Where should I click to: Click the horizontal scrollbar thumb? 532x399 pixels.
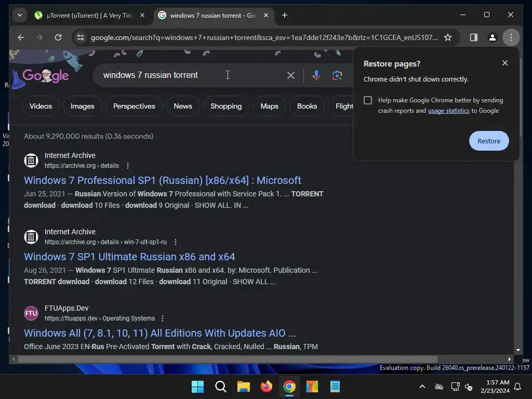pyautogui.click(x=228, y=360)
